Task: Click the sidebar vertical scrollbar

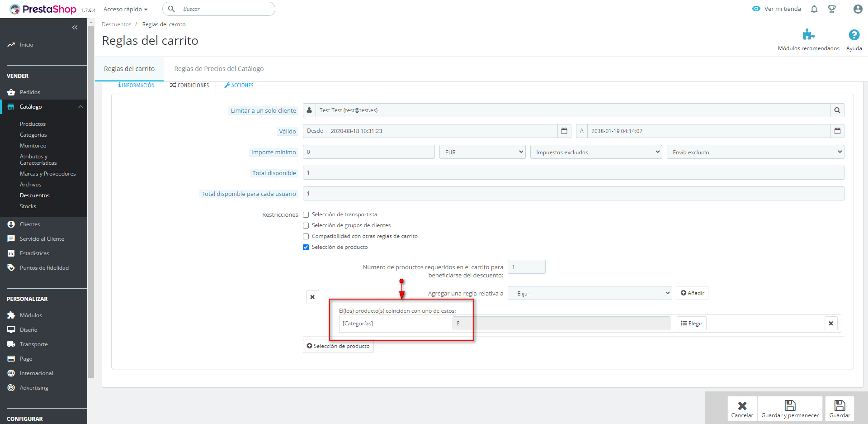Action: point(91,201)
